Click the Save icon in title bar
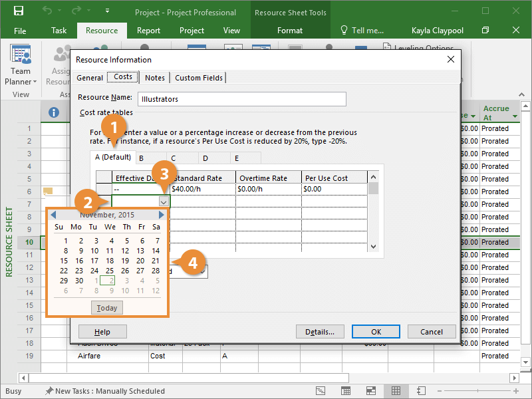The image size is (532, 399). pyautogui.click(x=19, y=11)
